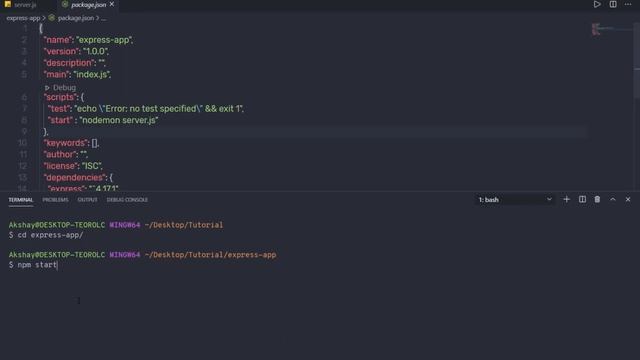640x360 pixels.
Task: Click the "scripts" key line
Action: (x=64, y=97)
